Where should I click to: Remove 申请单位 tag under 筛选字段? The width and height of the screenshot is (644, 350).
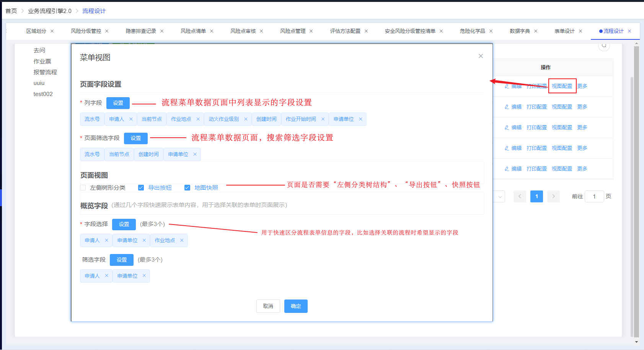(144, 275)
